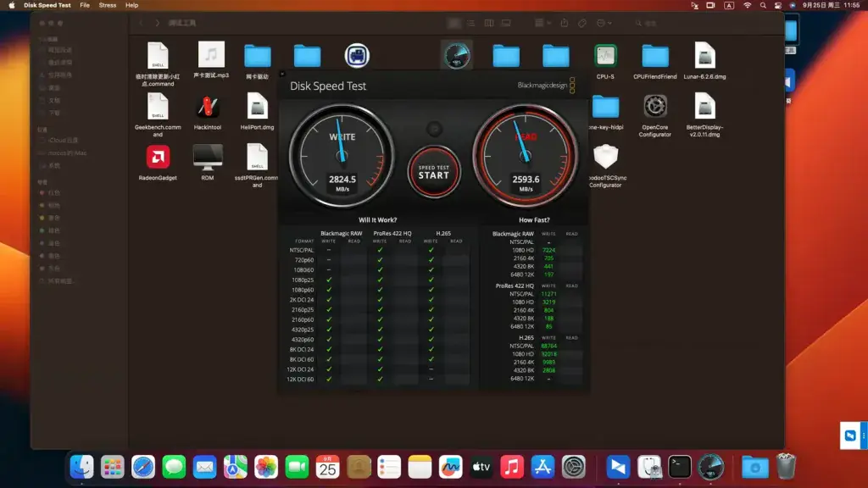Select OpenCore Configurator in Finder

pos(655,115)
